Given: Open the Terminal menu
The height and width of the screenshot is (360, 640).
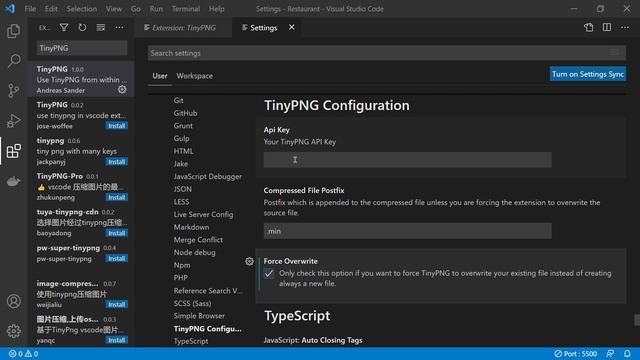Looking at the screenshot, I should 186,9.
